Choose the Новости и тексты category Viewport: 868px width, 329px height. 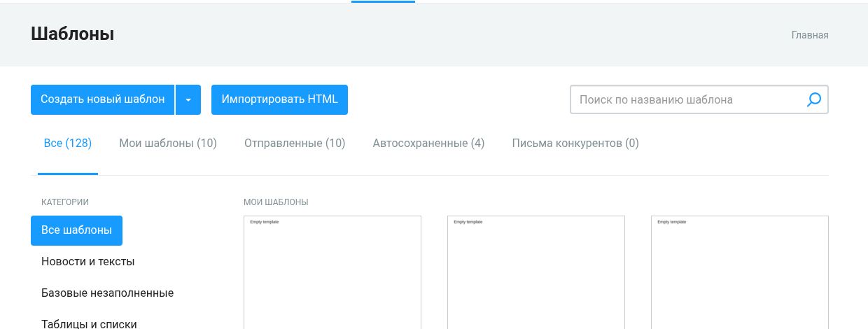[88, 262]
